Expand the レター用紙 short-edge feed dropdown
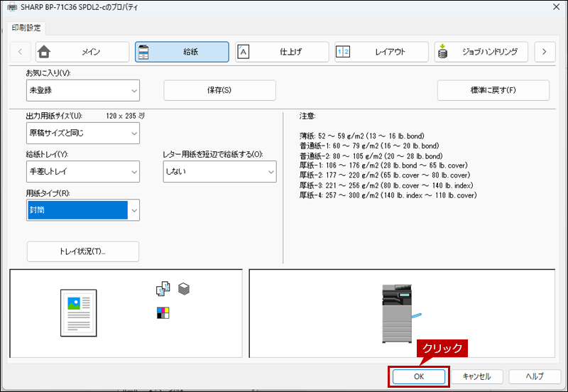 point(219,171)
